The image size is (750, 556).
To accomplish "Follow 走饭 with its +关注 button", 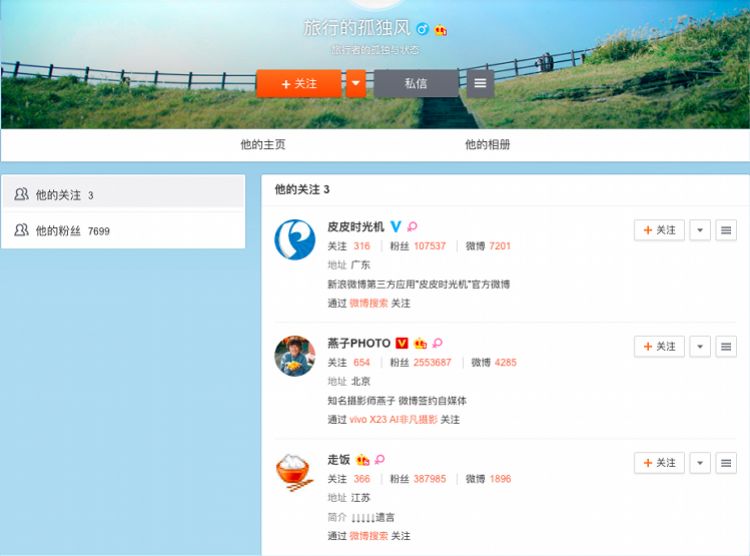I will 659,463.
